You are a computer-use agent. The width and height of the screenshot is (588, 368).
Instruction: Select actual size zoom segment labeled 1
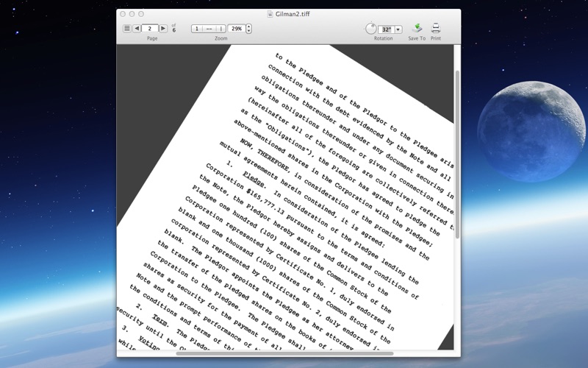pyautogui.click(x=197, y=29)
